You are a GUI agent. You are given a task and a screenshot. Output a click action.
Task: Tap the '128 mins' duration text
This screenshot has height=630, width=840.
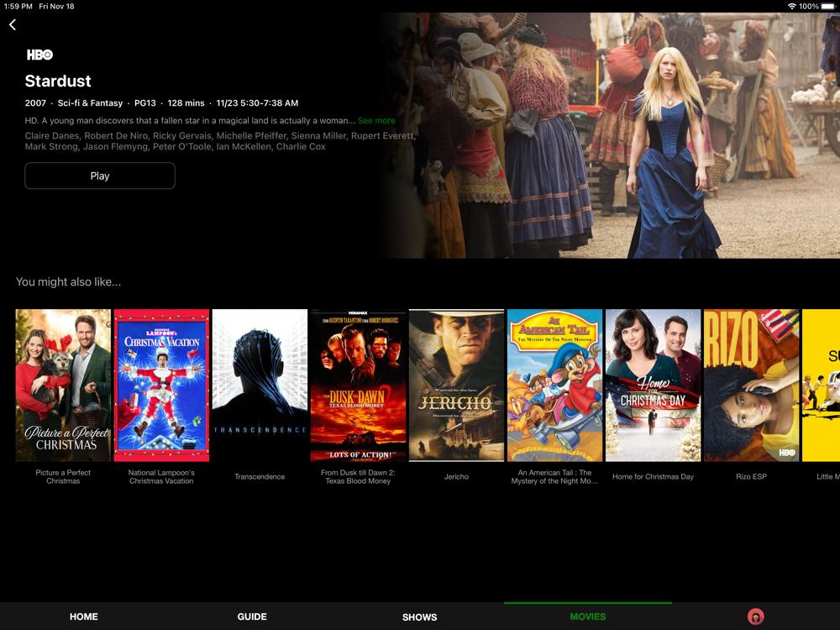(x=186, y=102)
